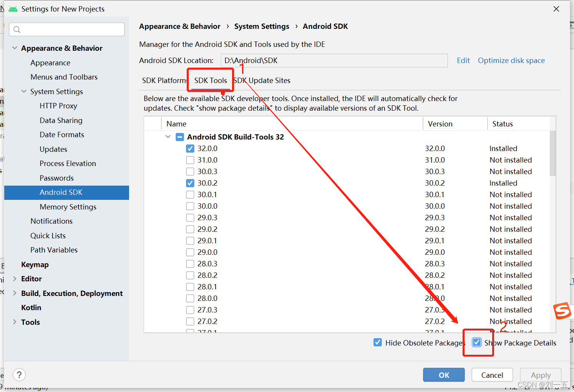This screenshot has height=392, width=574.
Task: Select Updates in System Settings
Action: (53, 149)
